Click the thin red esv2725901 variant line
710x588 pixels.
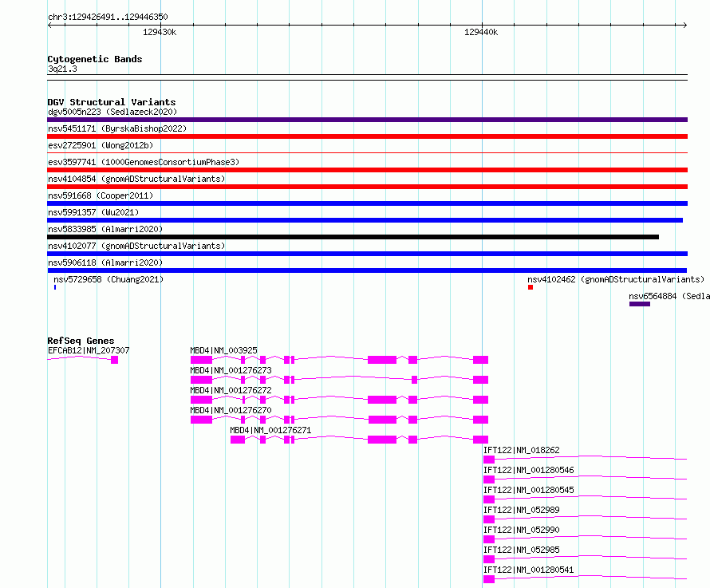click(x=367, y=153)
